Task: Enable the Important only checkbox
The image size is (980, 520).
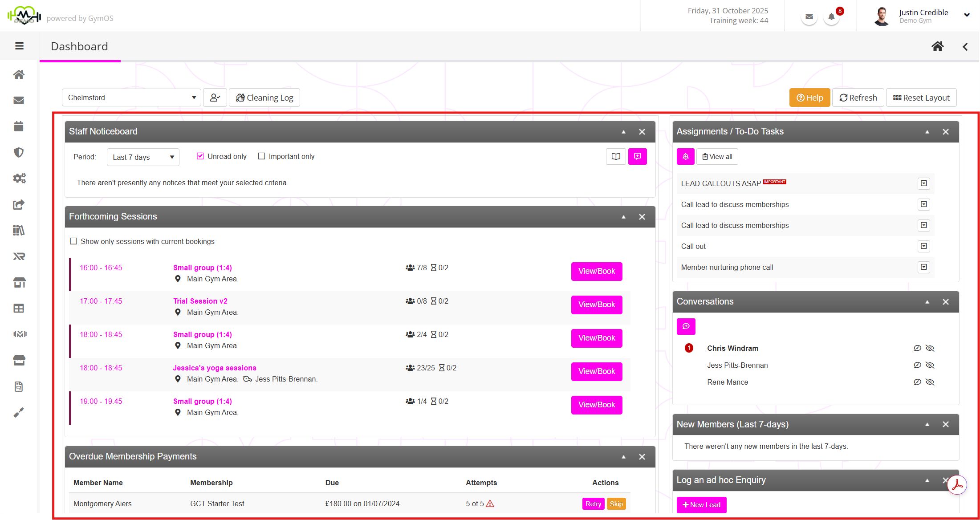Action: (x=262, y=156)
